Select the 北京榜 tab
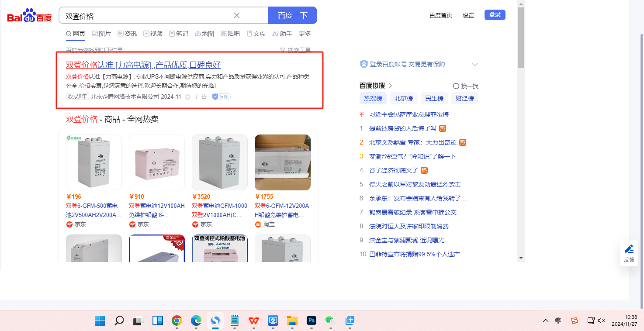Image resolution: width=644 pixels, height=331 pixels. tap(404, 98)
